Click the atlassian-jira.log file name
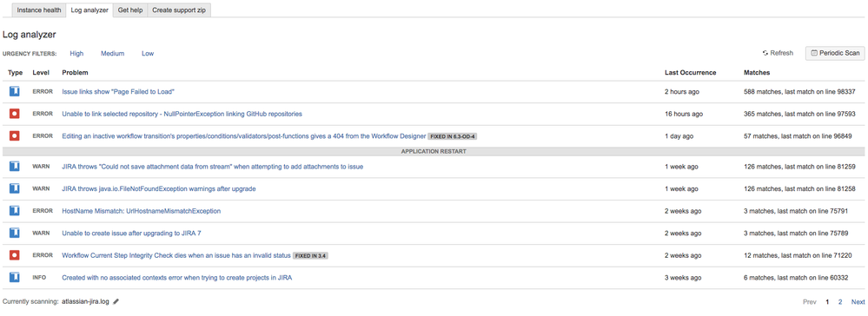This screenshot has height=316, width=868. (x=86, y=302)
